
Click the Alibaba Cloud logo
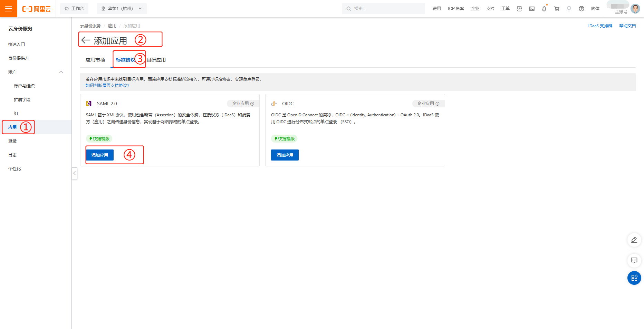36,9
